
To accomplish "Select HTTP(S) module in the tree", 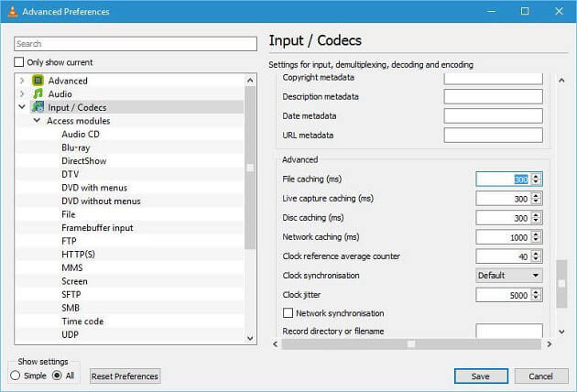I will 78,254.
